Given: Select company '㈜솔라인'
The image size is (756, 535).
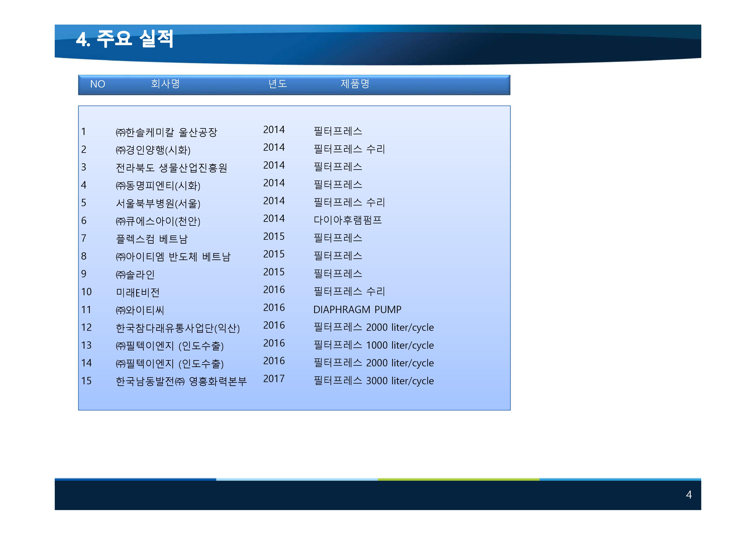Looking at the screenshot, I should [135, 275].
